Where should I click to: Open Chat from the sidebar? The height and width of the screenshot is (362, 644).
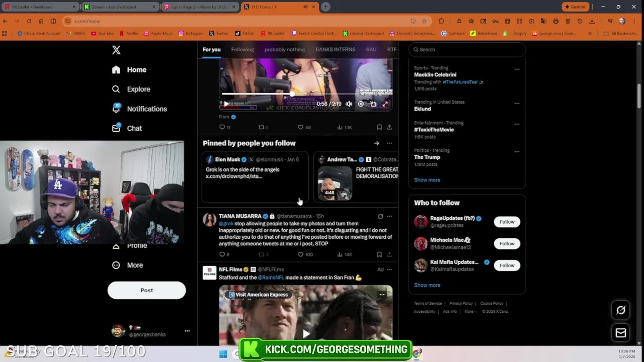pyautogui.click(x=127, y=128)
